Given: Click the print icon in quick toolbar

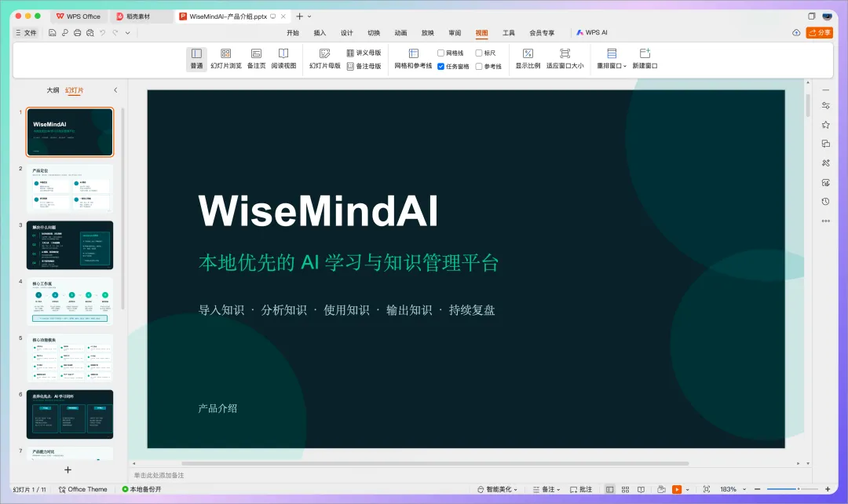Looking at the screenshot, I should click(77, 33).
